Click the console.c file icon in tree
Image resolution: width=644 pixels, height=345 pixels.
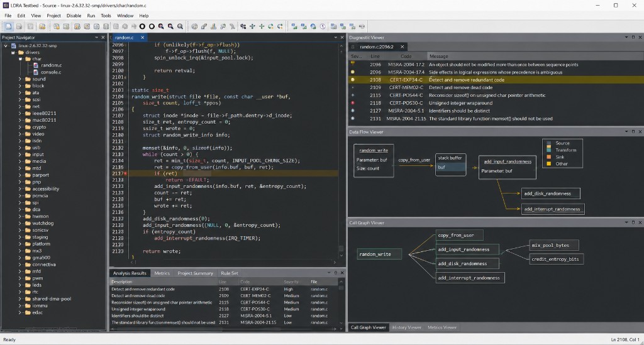(x=36, y=72)
